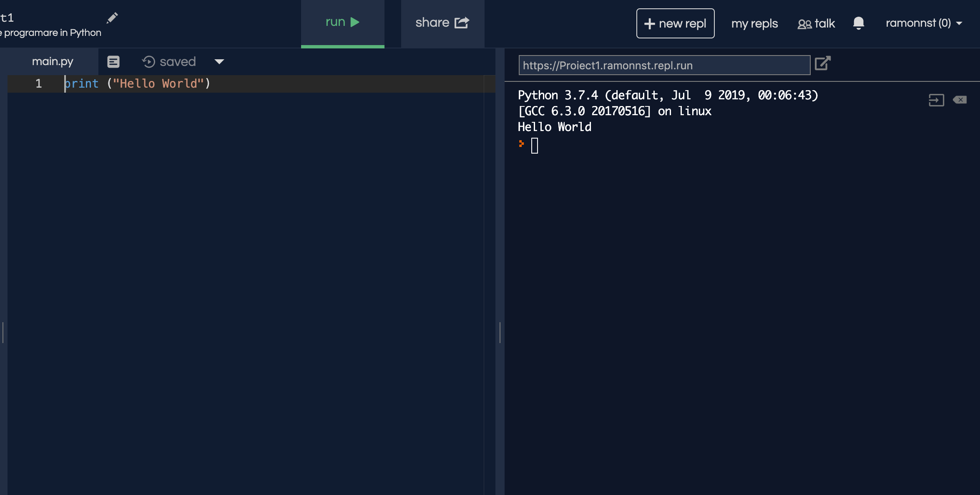
Task: Expand the dropdown arrow next to saved
Action: point(219,62)
